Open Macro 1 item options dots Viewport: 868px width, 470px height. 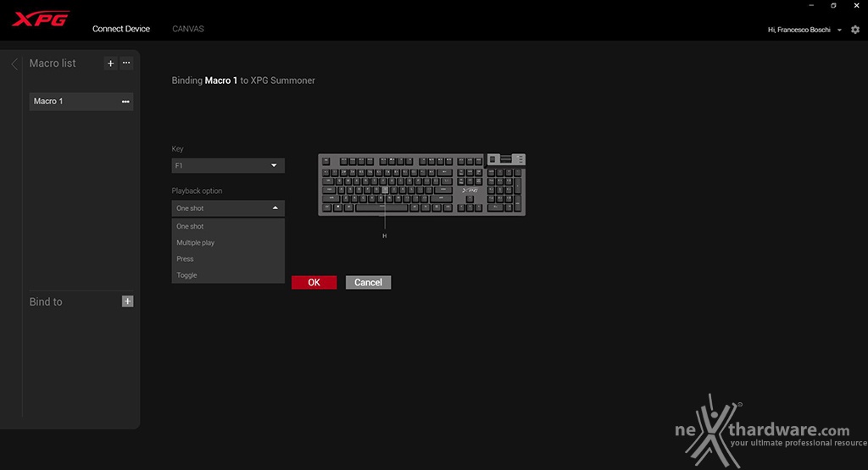125,102
